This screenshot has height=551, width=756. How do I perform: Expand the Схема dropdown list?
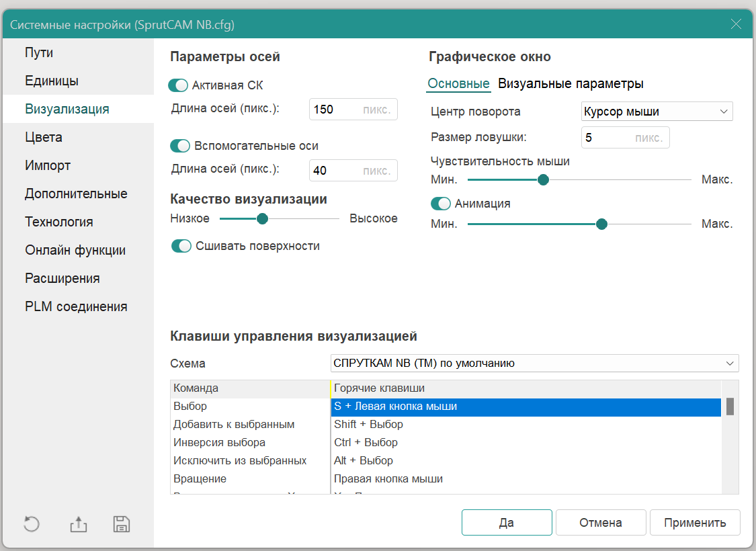535,364
